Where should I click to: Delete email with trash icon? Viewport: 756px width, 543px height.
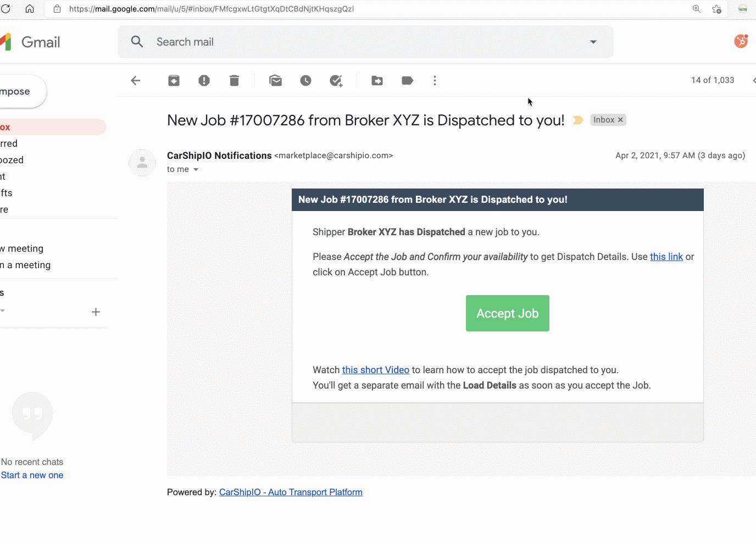(x=234, y=81)
